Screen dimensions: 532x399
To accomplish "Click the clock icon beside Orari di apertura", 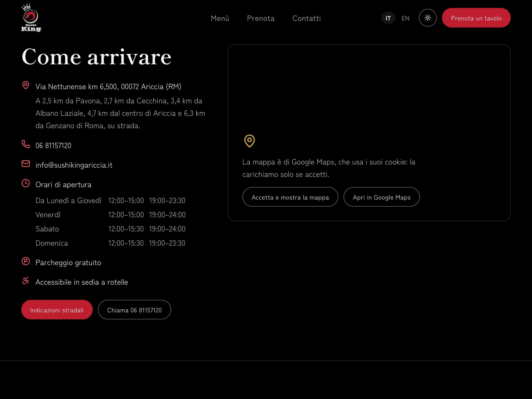I will (x=26, y=183).
